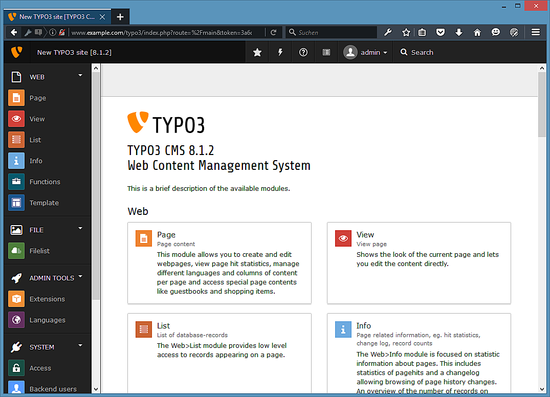
Task: Click the List card in the Web section
Action: pos(219,353)
